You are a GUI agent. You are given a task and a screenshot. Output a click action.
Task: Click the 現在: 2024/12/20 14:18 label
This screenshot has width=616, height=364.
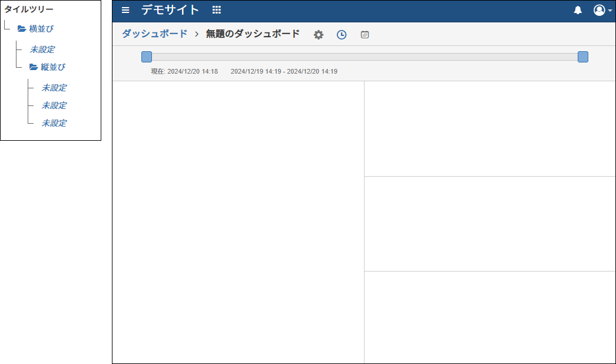pos(184,71)
